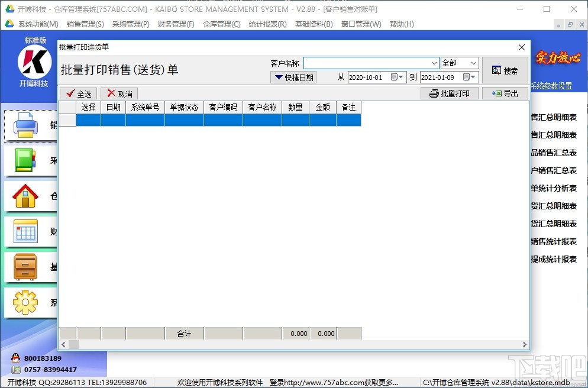Click the 导出 export button
Viewport: 588px width, 388px height.
point(505,93)
